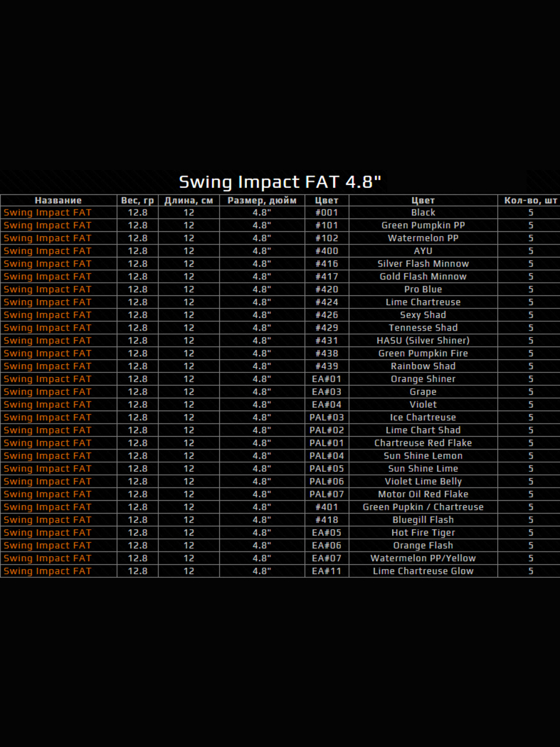
Task: Click the #400 code cell
Action: 327,251
